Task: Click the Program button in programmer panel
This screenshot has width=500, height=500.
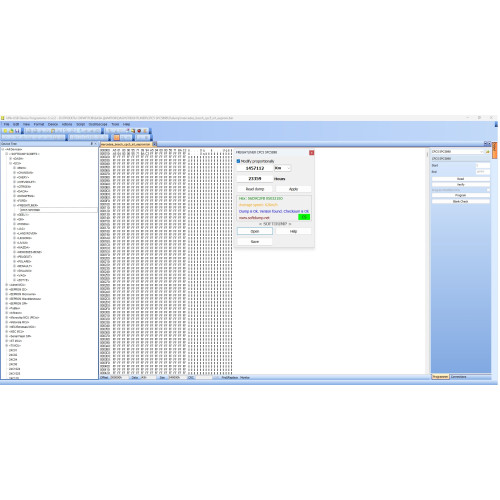Action: click(x=461, y=195)
